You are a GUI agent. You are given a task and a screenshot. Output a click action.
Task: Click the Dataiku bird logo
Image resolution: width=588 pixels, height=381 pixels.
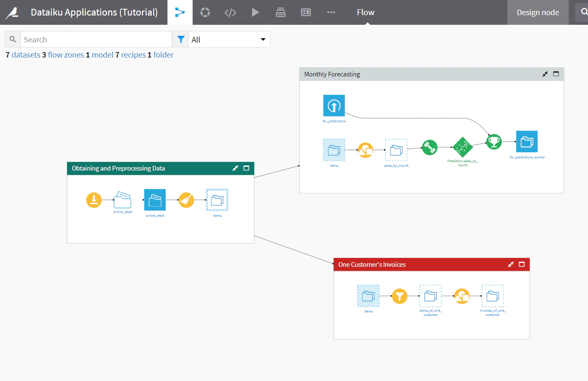point(13,13)
